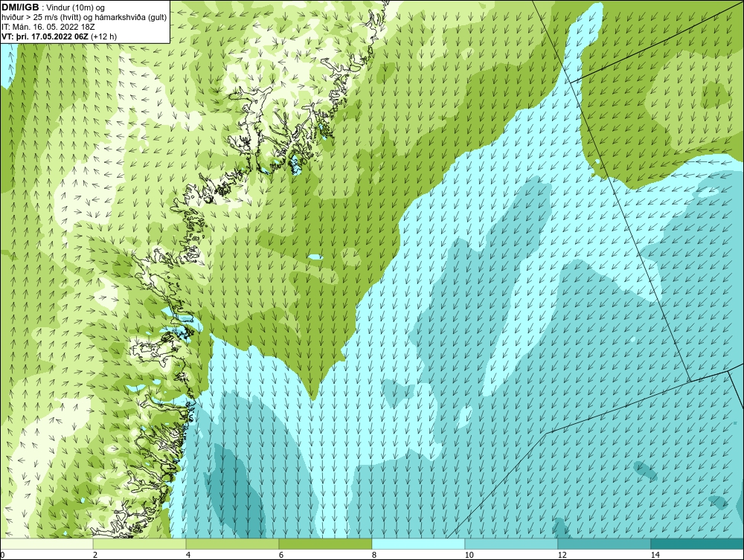Screen dimensions: 744x560
Task: Click the 4-6 m/s green legend swatch
Action: [232, 544]
